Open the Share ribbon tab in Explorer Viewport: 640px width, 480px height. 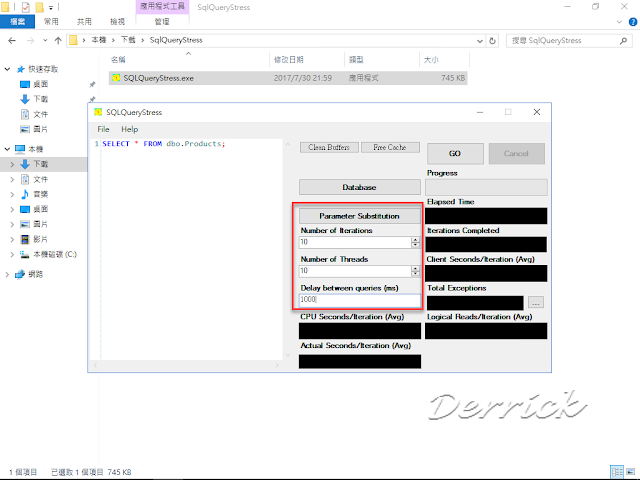(x=84, y=22)
